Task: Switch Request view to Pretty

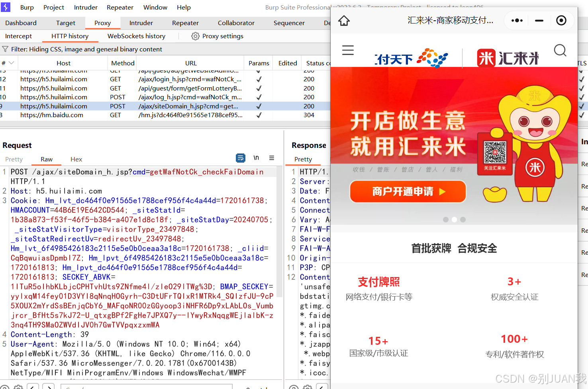Action: (14, 159)
